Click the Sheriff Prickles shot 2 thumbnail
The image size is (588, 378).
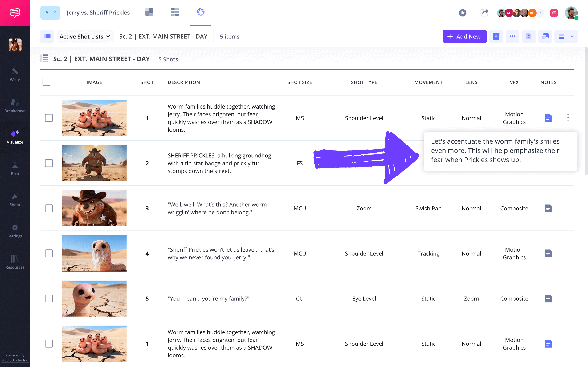pyautogui.click(x=94, y=163)
